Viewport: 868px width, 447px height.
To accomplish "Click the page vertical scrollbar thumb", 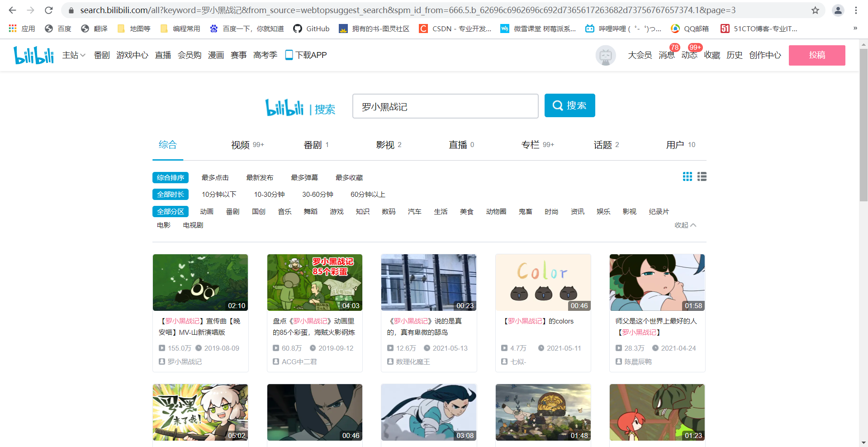I will 863,125.
